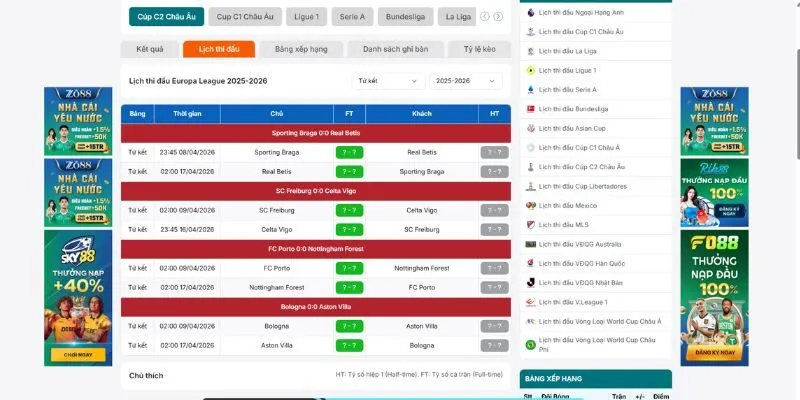
Task: Click the Bundesliga logo in sidebar
Action: (x=530, y=108)
